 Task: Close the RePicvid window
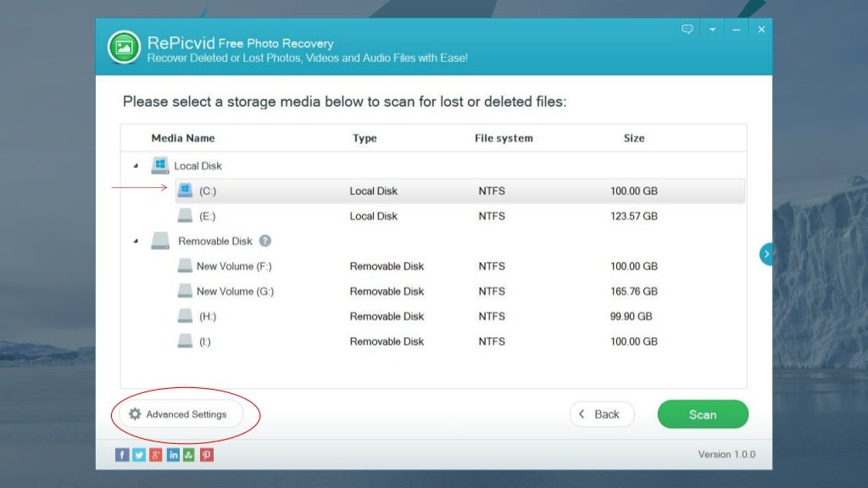click(761, 30)
